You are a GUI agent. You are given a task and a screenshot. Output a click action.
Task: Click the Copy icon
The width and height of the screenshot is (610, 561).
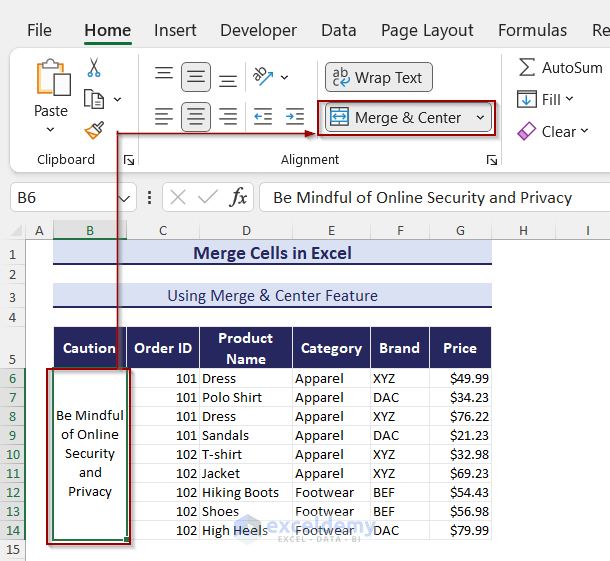pyautogui.click(x=94, y=99)
